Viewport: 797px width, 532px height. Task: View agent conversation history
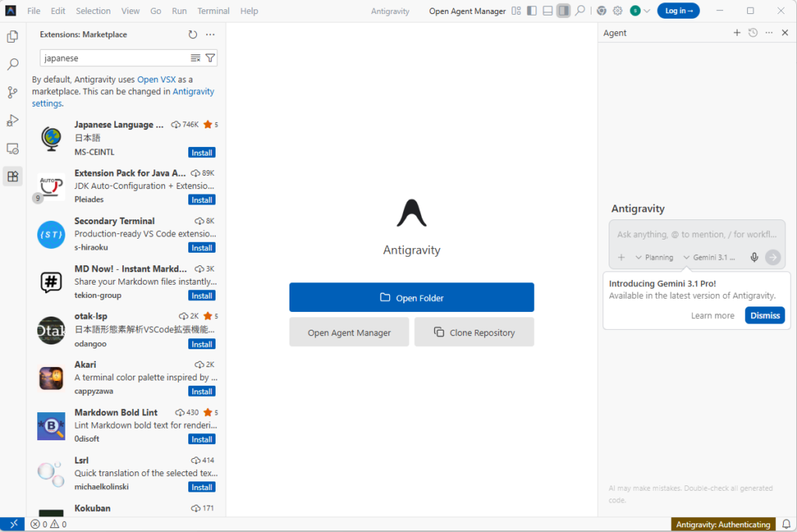[753, 33]
